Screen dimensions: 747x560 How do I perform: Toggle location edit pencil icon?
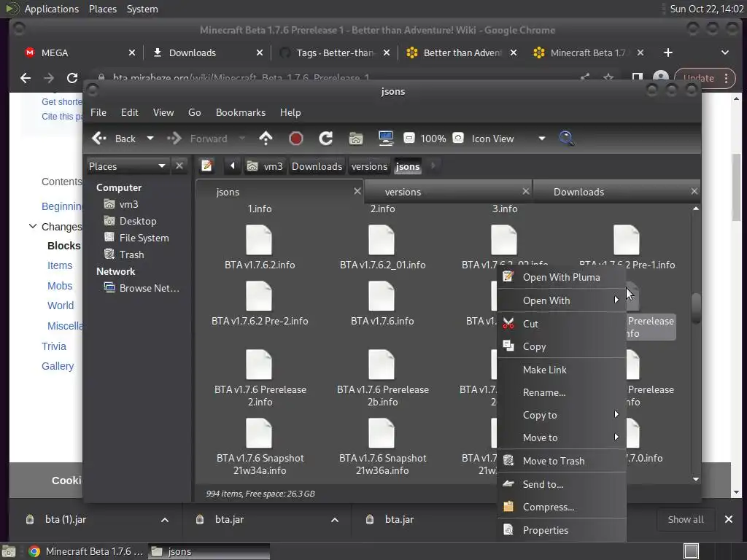tap(206, 166)
